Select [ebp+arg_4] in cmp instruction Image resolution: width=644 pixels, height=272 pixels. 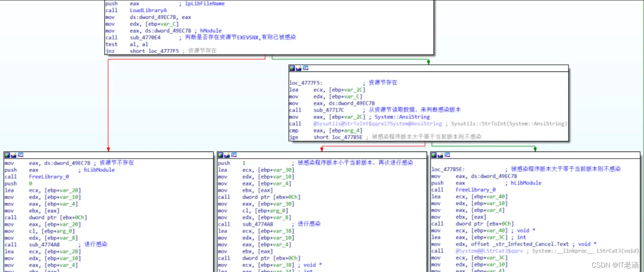pyautogui.click(x=346, y=130)
